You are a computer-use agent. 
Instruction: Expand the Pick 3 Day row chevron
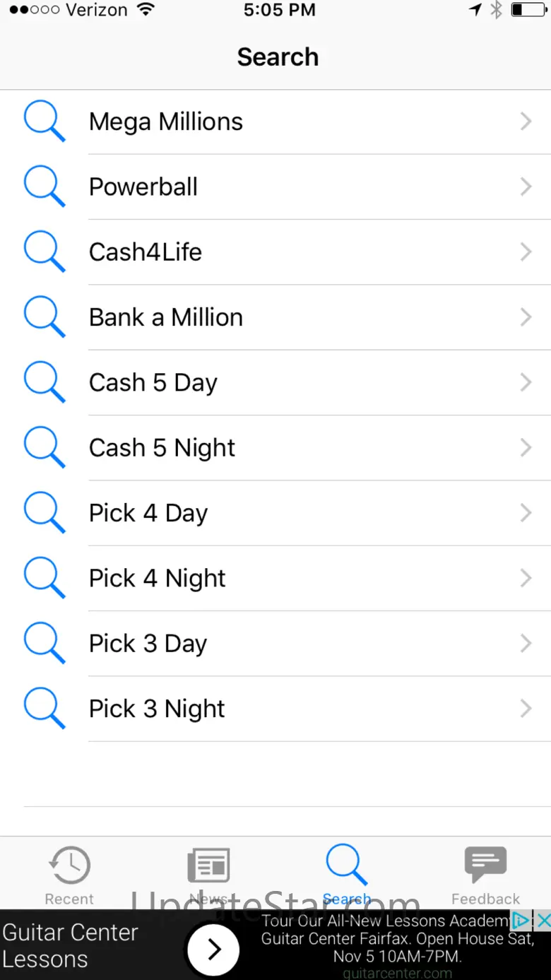click(526, 644)
